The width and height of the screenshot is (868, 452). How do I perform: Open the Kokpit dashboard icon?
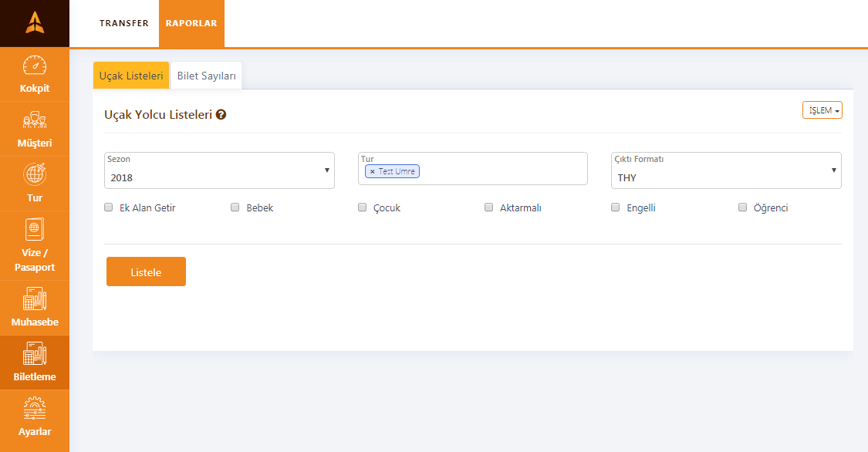tap(34, 66)
